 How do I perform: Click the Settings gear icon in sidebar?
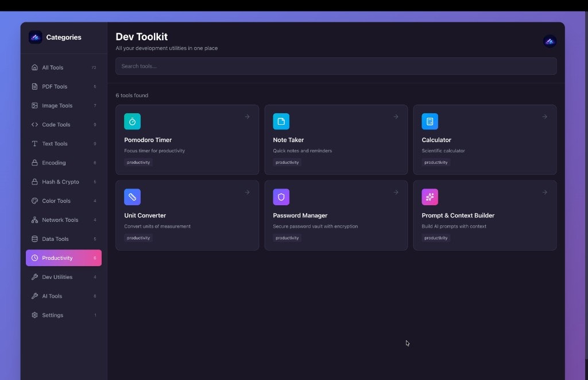point(35,315)
